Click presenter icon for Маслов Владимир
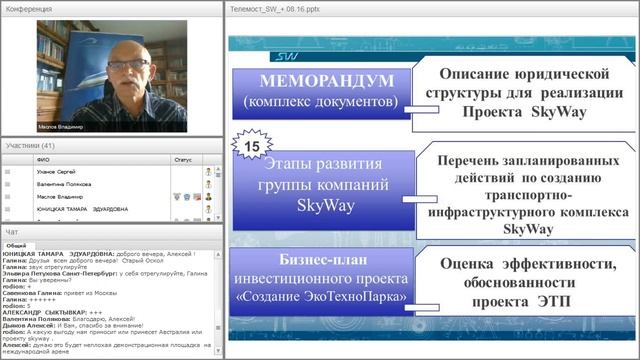The width and height of the screenshot is (640, 360). pyautogui.click(x=209, y=197)
